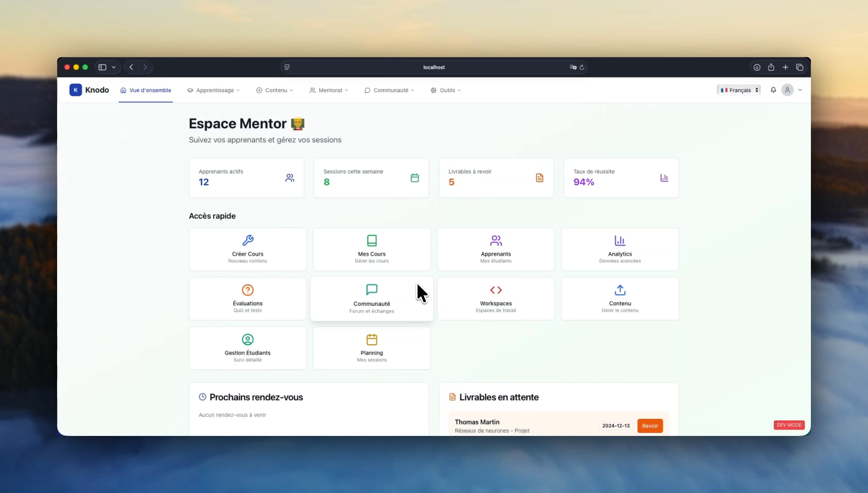Open Contenu upload icon card

pyautogui.click(x=619, y=299)
